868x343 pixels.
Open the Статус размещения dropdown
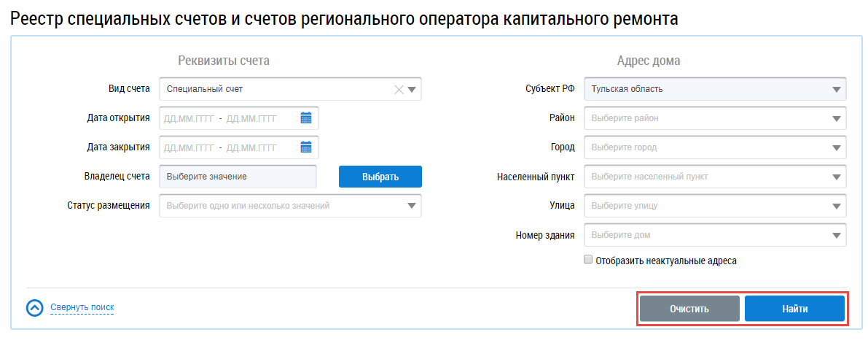(412, 206)
